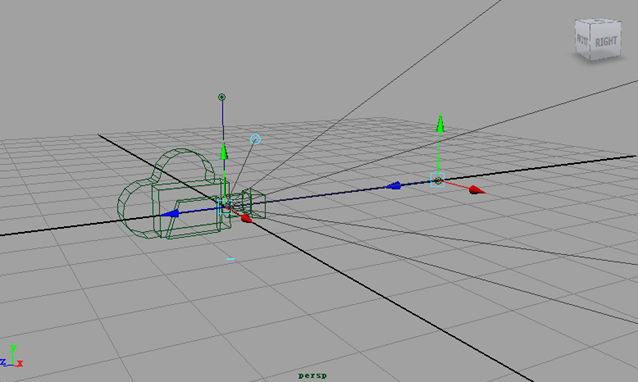This screenshot has height=382, width=638.
Task: Click the XYZ axis orientation indicator
Action: click(x=12, y=357)
